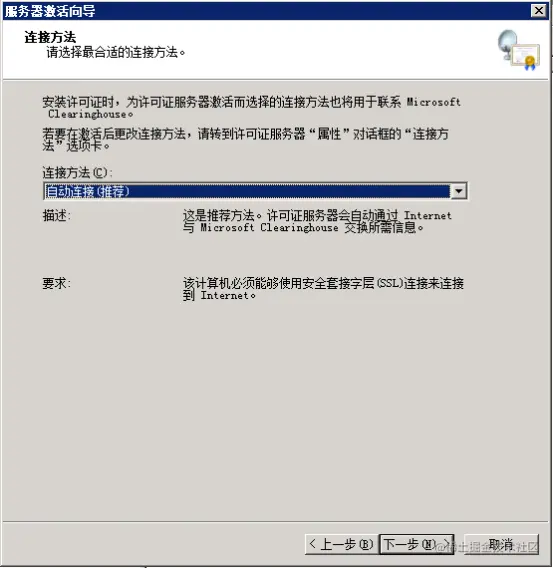The width and height of the screenshot is (554, 569).
Task: Click the certificate wizard icon in header
Action: (519, 50)
